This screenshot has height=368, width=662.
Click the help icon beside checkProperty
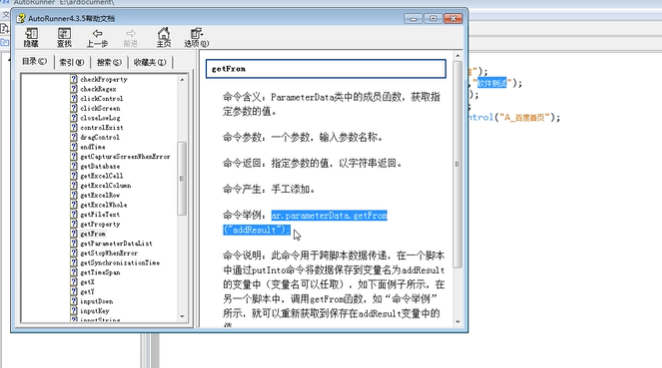click(x=74, y=79)
